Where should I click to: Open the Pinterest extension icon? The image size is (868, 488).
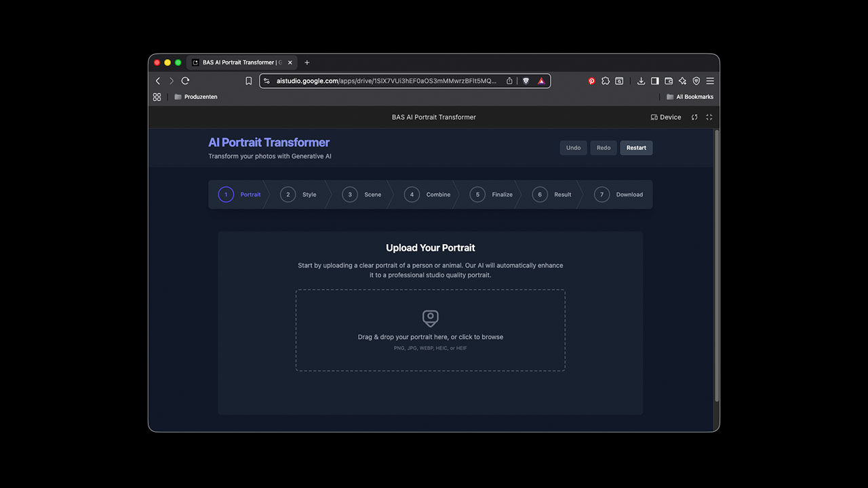coord(591,81)
